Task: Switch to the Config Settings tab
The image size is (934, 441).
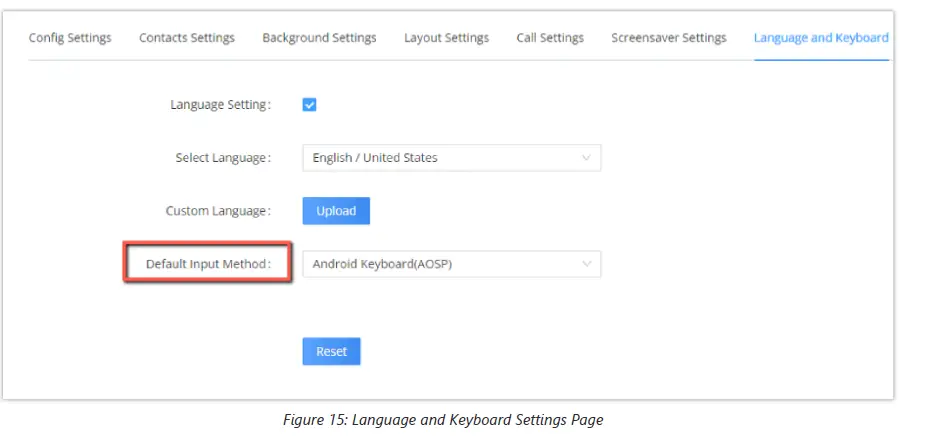Action: [70, 38]
